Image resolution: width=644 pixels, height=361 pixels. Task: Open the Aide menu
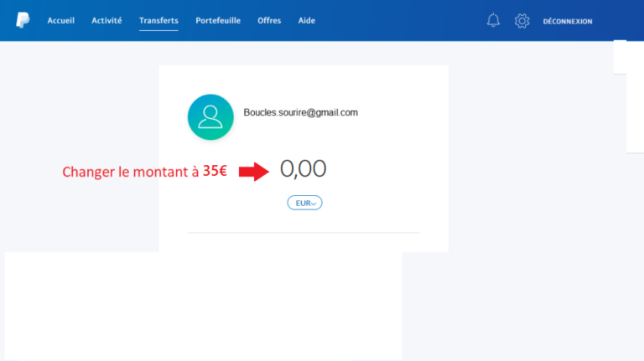[x=306, y=20]
